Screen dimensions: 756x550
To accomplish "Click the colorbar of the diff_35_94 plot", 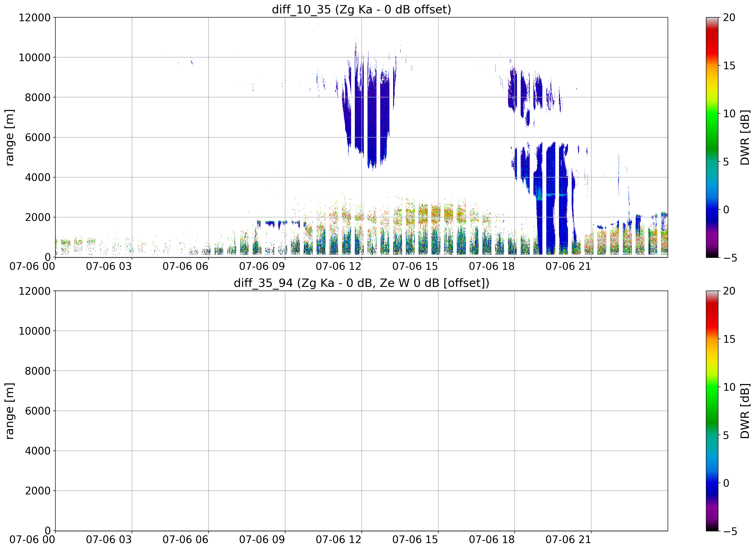I will [x=712, y=411].
